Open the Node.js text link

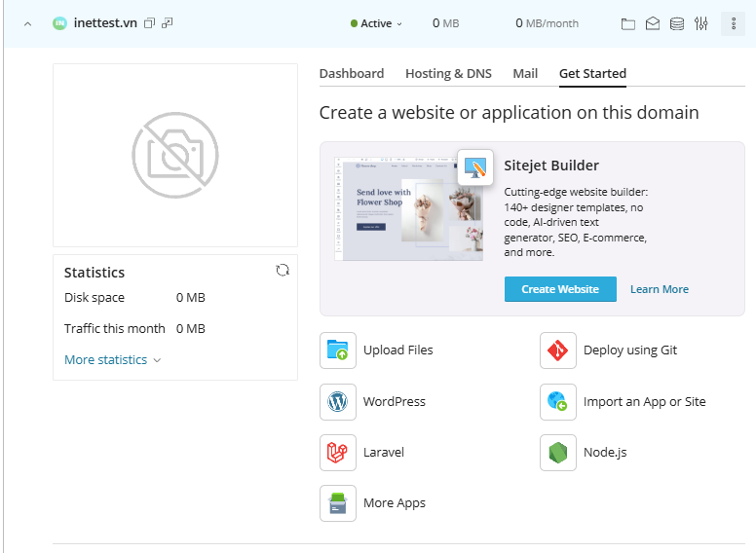[x=605, y=453]
